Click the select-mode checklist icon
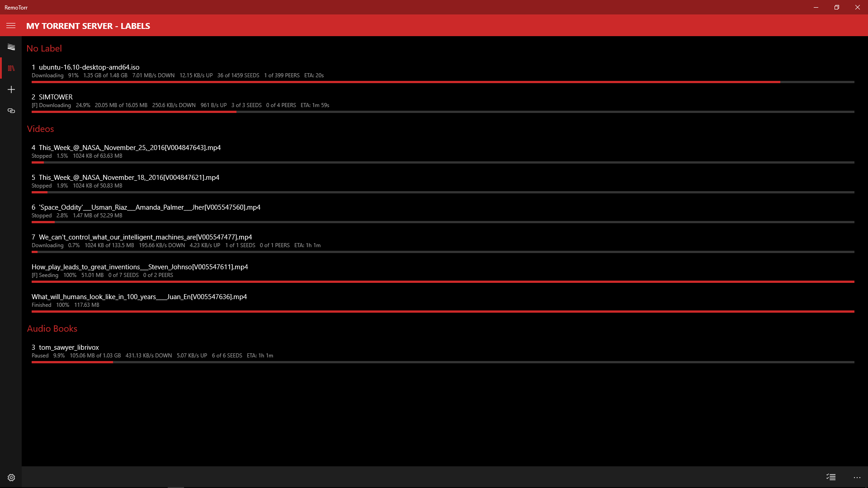 [x=830, y=477]
